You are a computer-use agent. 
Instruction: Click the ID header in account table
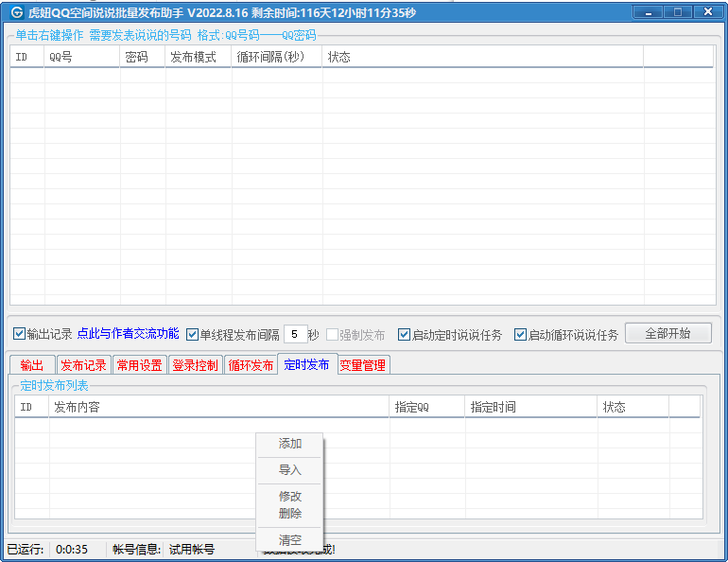(x=26, y=57)
